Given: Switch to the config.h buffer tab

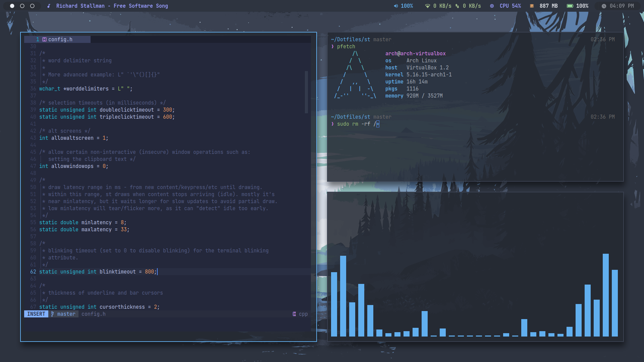Looking at the screenshot, I should pos(60,39).
